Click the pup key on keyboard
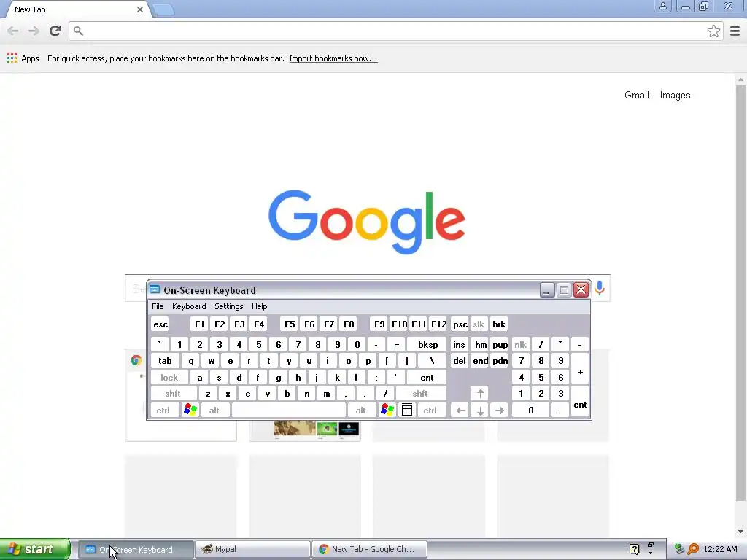The image size is (747, 560). coord(500,345)
